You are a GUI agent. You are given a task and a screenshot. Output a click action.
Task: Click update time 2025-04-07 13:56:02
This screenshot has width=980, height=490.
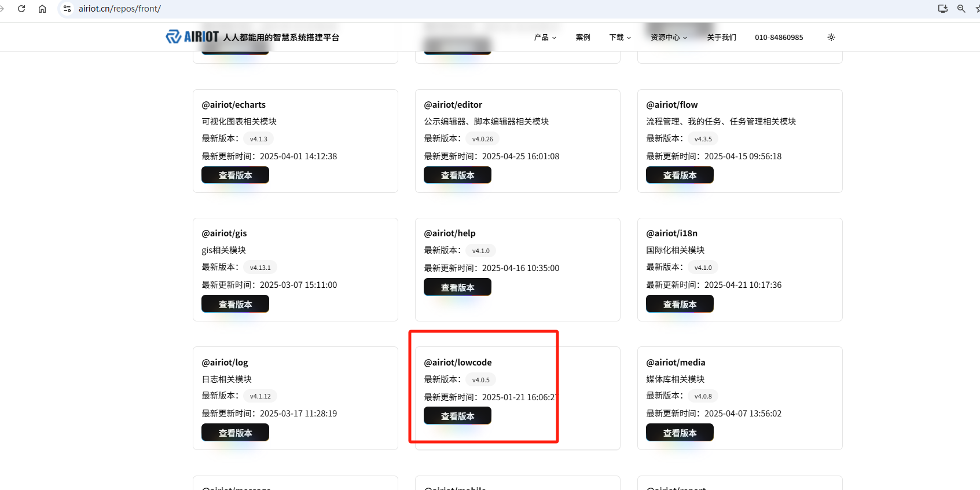pos(743,414)
